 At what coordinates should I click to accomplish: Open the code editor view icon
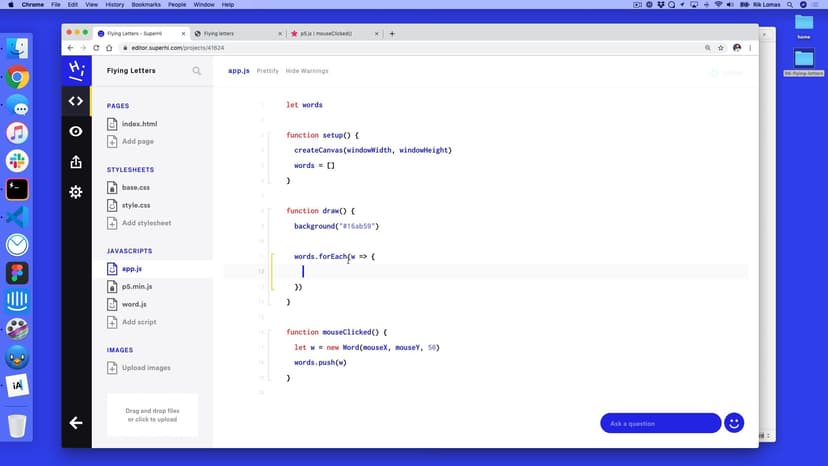pos(75,101)
